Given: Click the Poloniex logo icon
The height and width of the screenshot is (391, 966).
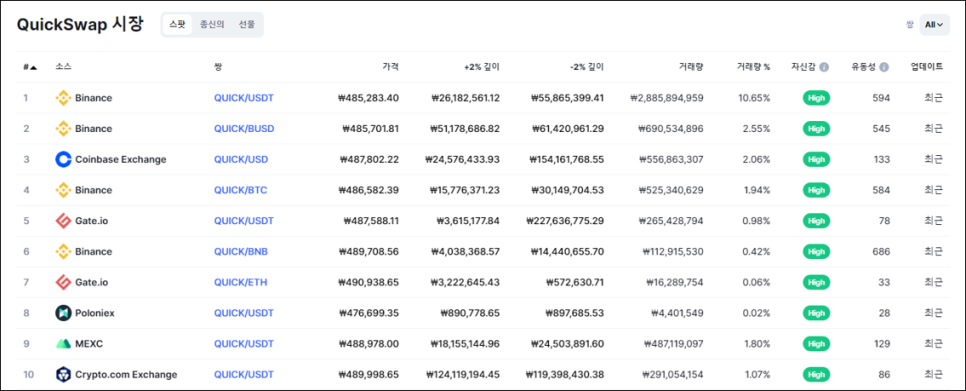Looking at the screenshot, I should [63, 313].
